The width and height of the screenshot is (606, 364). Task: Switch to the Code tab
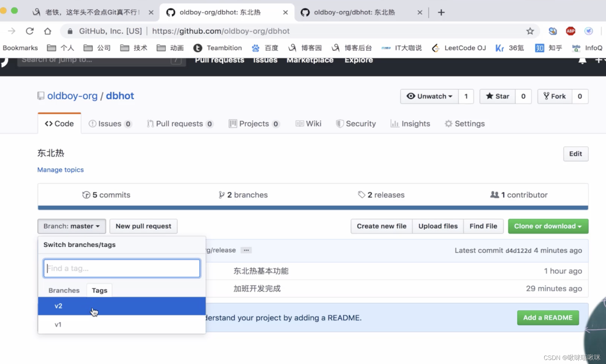[x=59, y=124]
